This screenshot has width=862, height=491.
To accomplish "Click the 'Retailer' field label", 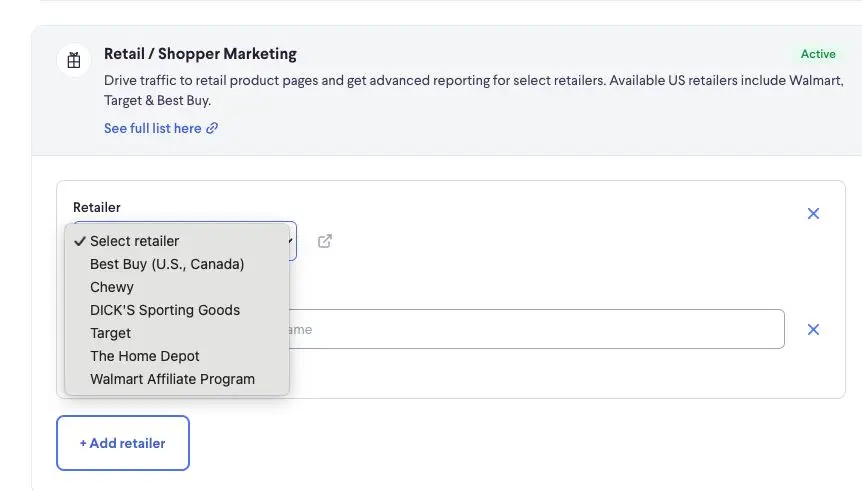I will coord(97,207).
